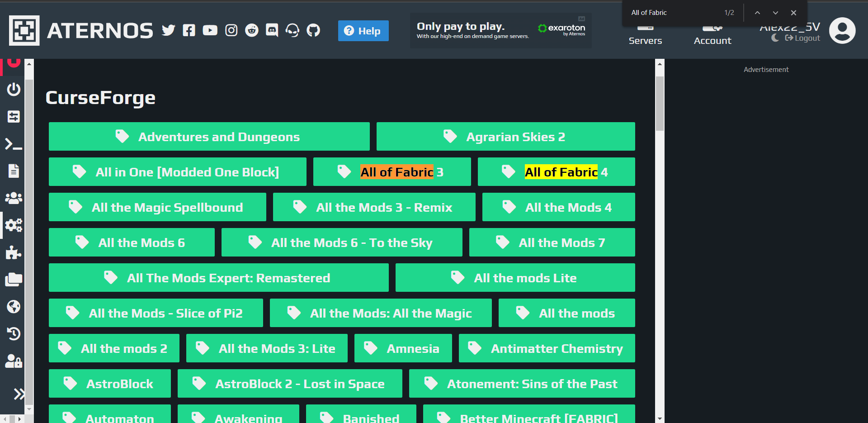Image resolution: width=868 pixels, height=423 pixels.
Task: Click the main page scrollbar down arrow
Action: 660,419
